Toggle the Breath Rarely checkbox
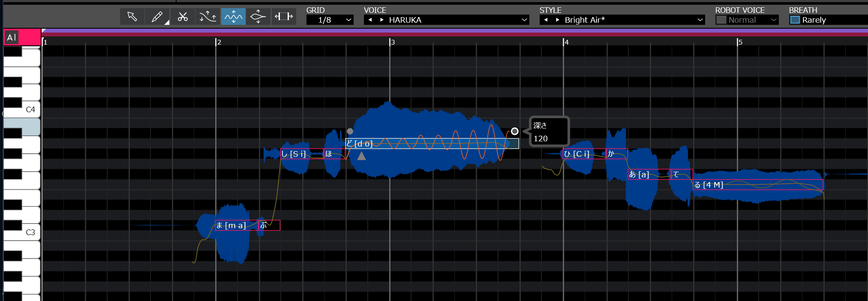 [x=795, y=20]
